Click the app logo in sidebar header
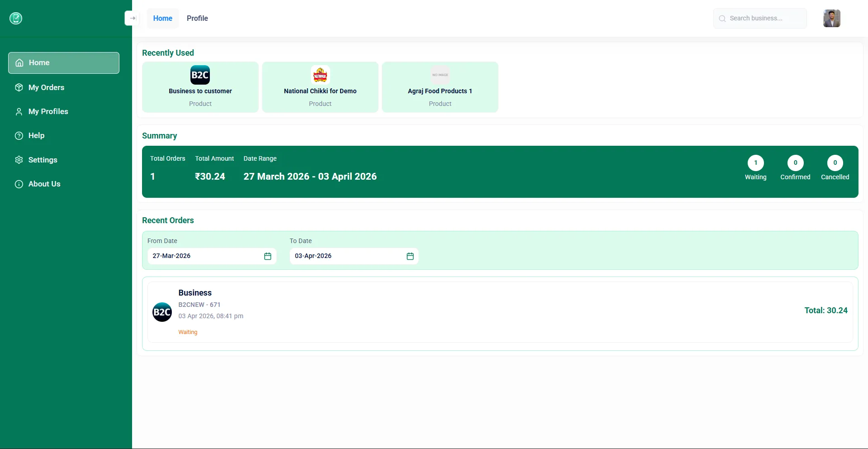The image size is (868, 449). point(16,18)
